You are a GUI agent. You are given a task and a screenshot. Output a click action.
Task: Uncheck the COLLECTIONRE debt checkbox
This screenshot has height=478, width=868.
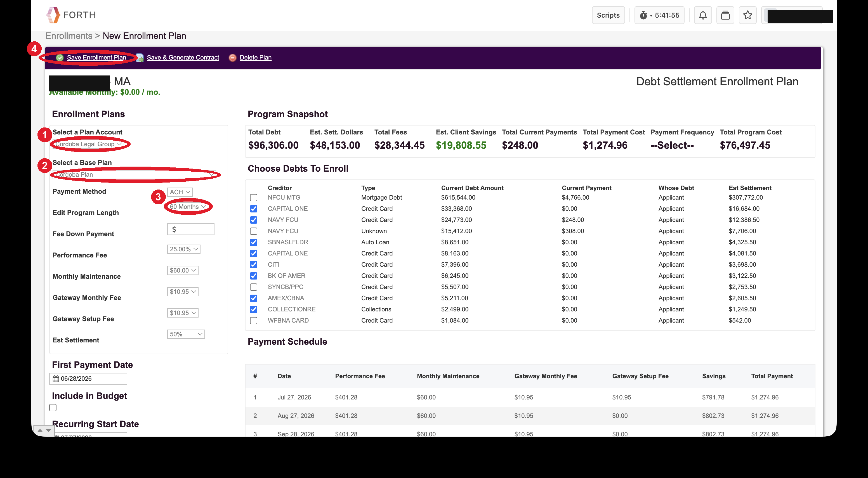coord(254,309)
